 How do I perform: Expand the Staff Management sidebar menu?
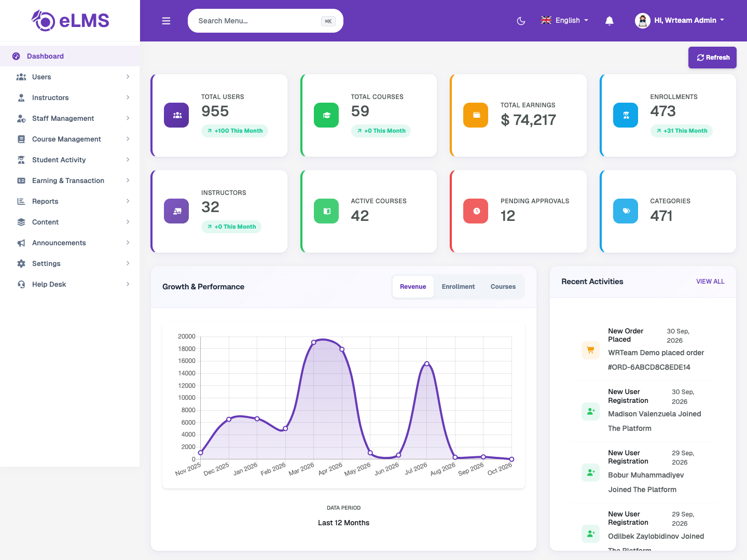click(x=70, y=118)
